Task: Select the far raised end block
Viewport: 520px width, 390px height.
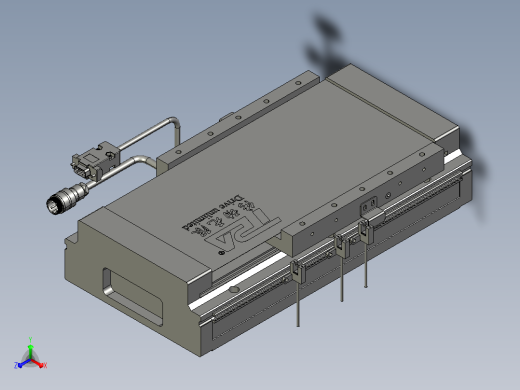Action: [393, 103]
